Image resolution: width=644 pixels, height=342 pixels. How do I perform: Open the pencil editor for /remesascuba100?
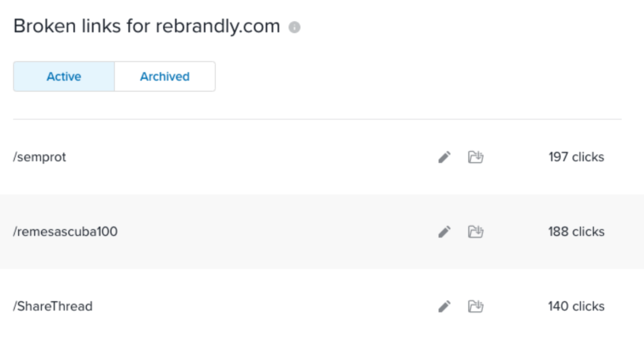click(x=444, y=232)
